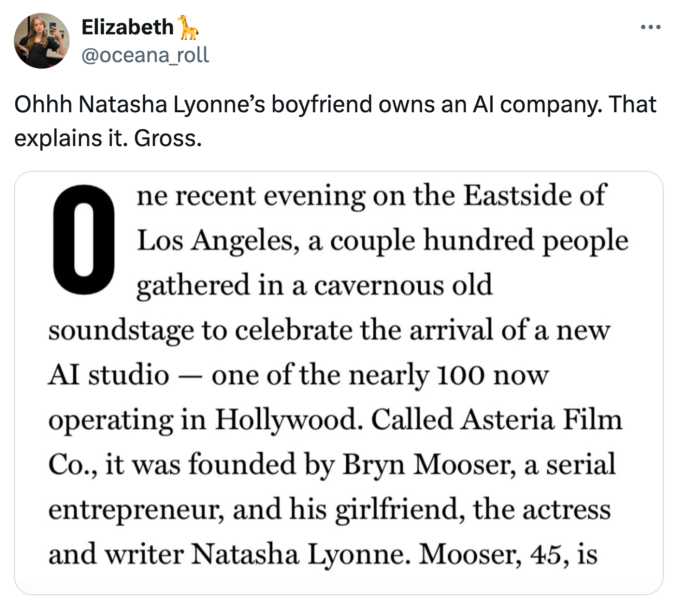This screenshot has height=616, width=680.
Task: Click Asteria Film in the article image
Action: [541, 419]
